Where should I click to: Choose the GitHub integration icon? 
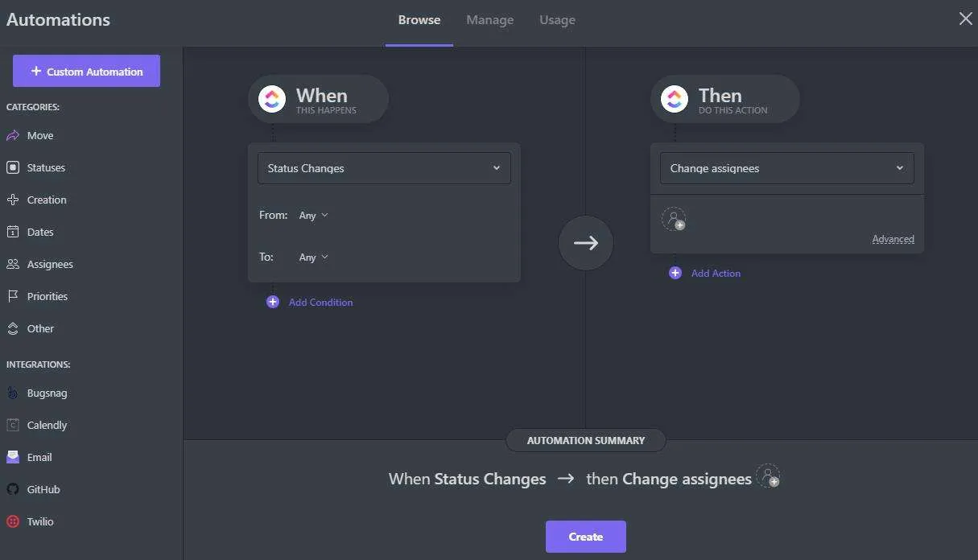click(13, 489)
